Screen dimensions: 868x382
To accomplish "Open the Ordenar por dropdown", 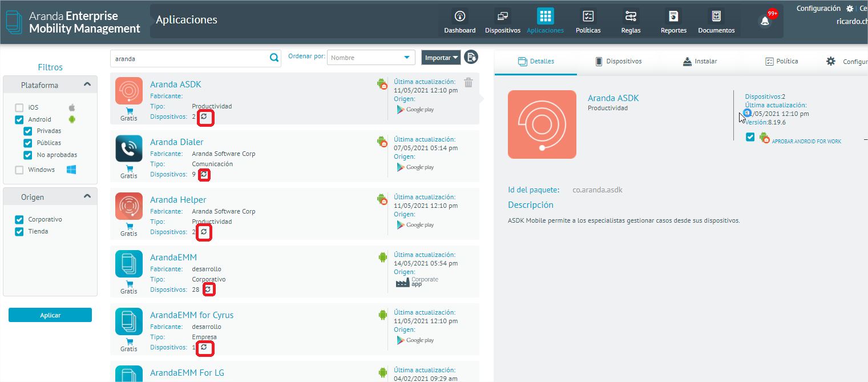I will click(371, 58).
